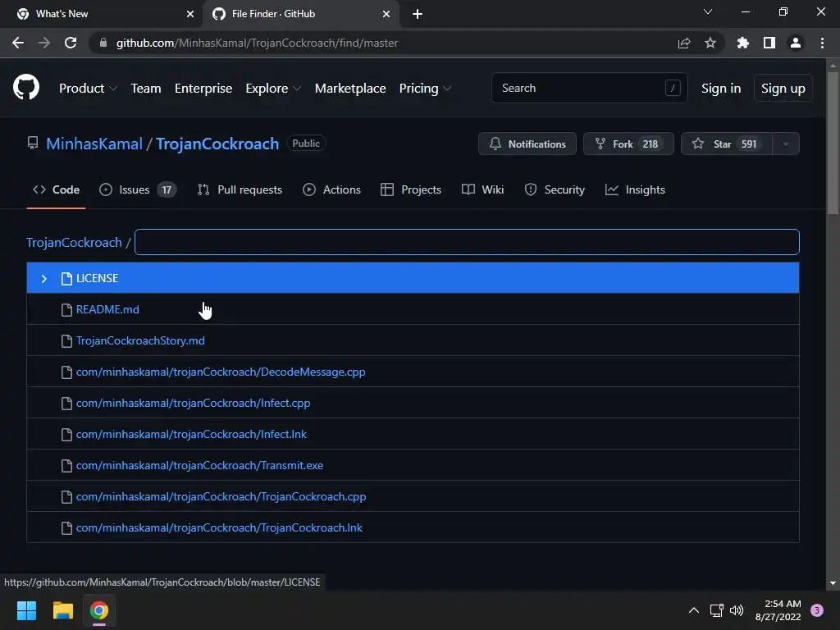Viewport: 840px width, 630px height.
Task: Close the What's New tab
Action: pos(190,14)
